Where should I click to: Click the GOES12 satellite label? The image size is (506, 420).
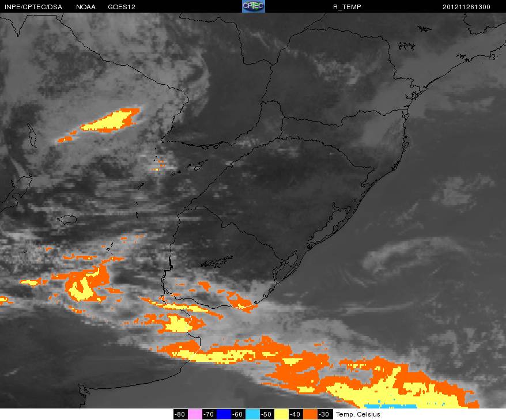(x=122, y=7)
